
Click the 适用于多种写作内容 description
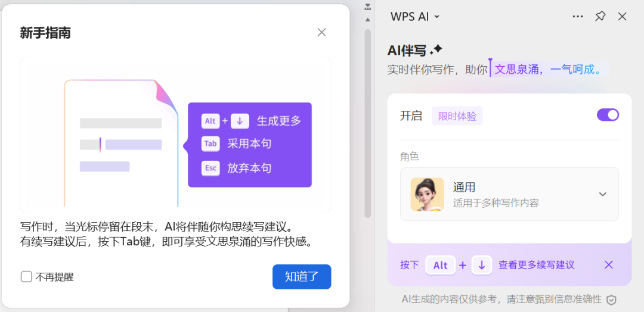(496, 203)
